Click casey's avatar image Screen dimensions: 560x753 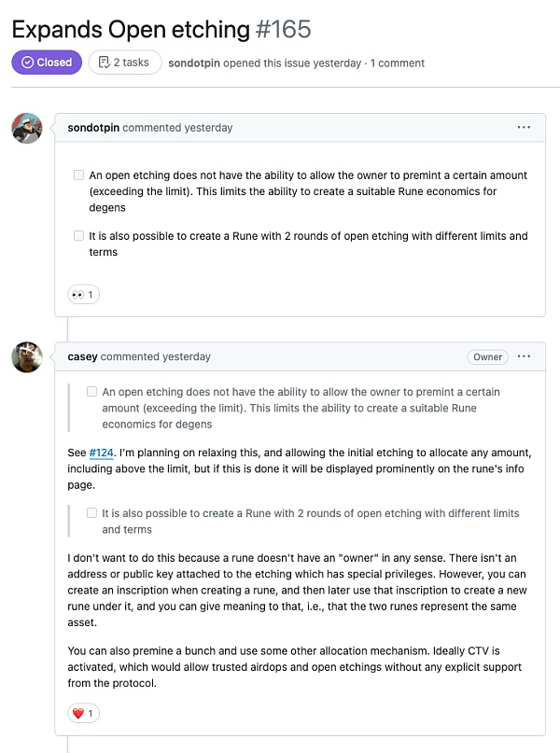click(x=27, y=356)
